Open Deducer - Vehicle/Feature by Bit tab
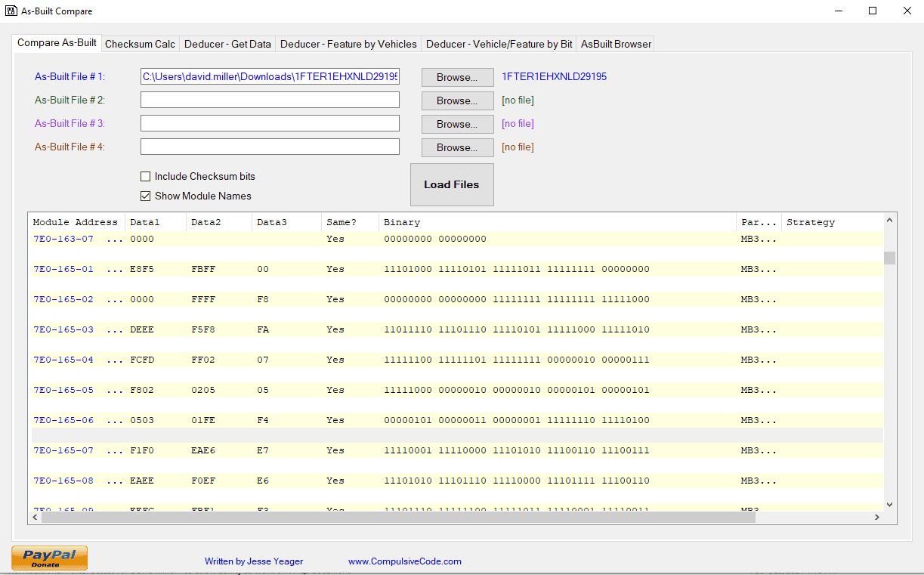924x575 pixels. coord(499,45)
